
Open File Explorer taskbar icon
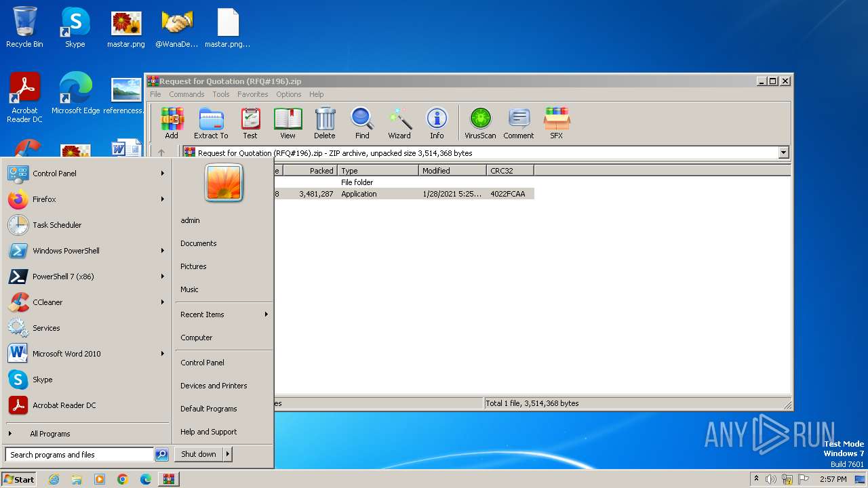[x=77, y=479]
